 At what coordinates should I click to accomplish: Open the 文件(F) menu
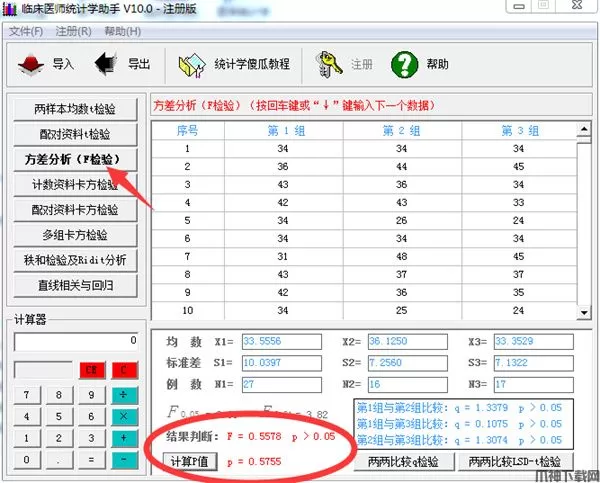coord(26,31)
